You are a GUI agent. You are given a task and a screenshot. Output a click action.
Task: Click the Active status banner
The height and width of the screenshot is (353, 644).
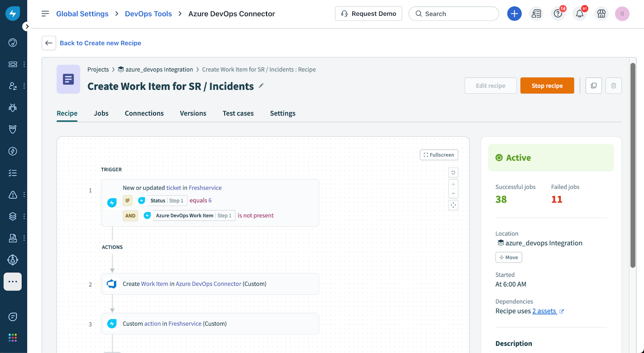click(551, 158)
